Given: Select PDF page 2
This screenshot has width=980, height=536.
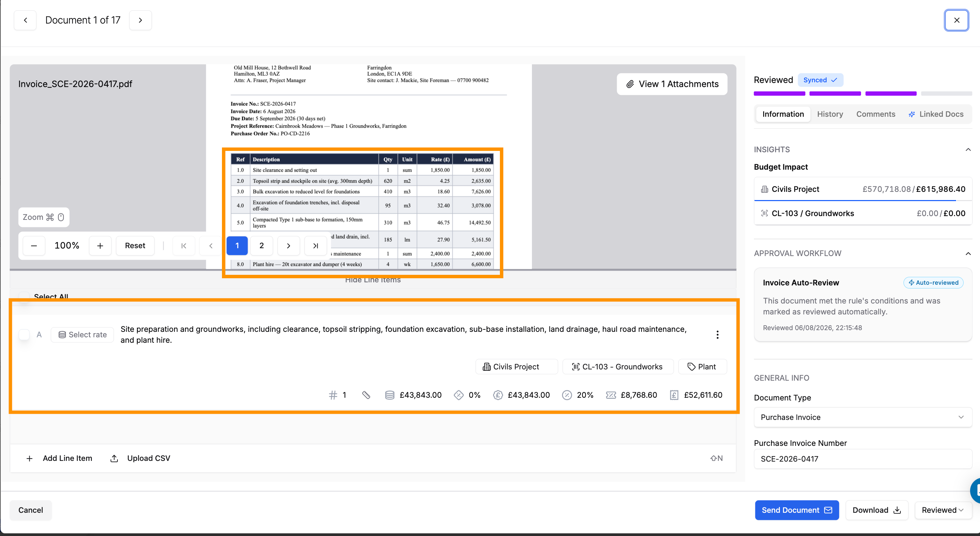Looking at the screenshot, I should pyautogui.click(x=261, y=246).
